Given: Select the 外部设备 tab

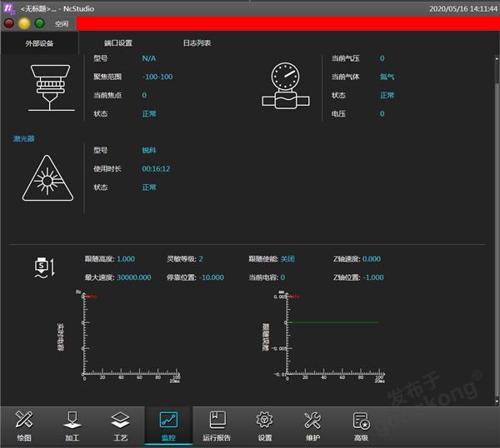Looking at the screenshot, I should click(x=39, y=42).
